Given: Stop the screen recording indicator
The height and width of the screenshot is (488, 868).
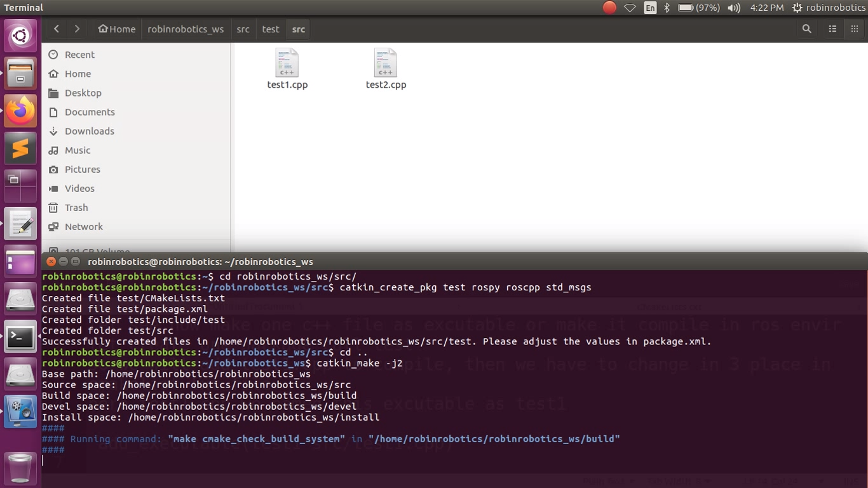Looking at the screenshot, I should pyautogui.click(x=608, y=8).
